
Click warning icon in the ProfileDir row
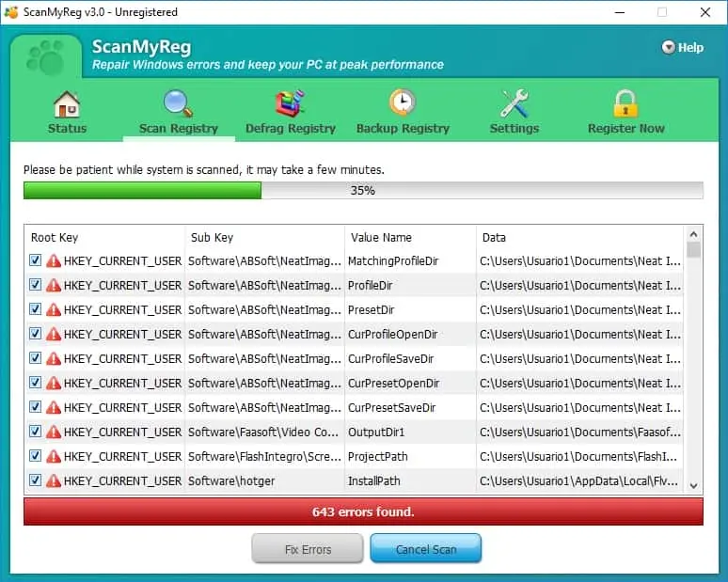(x=54, y=285)
